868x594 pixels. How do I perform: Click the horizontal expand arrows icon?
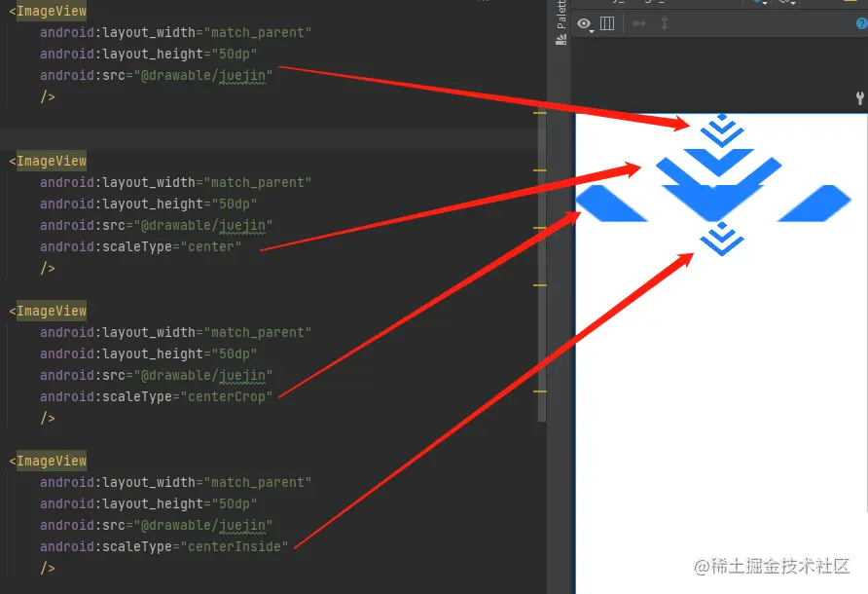click(x=639, y=23)
